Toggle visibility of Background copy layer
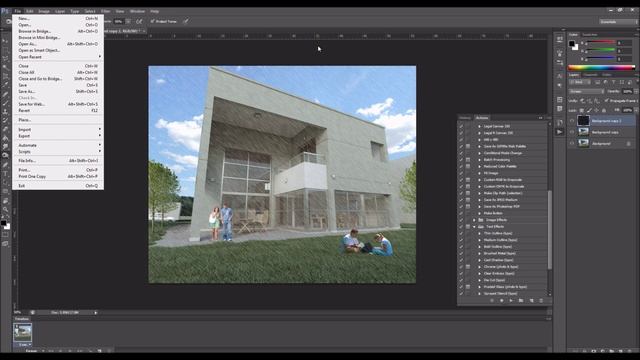The height and width of the screenshot is (360, 640). pos(571,132)
